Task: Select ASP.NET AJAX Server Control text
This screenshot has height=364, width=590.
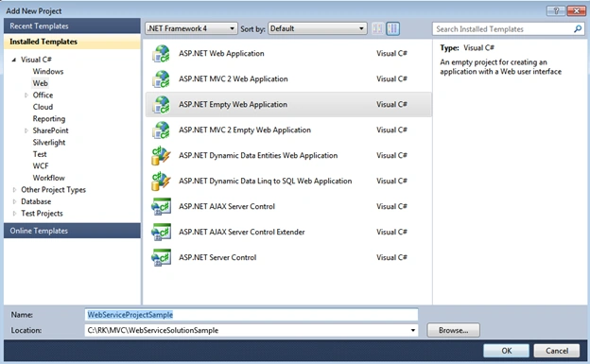Action: tap(227, 207)
